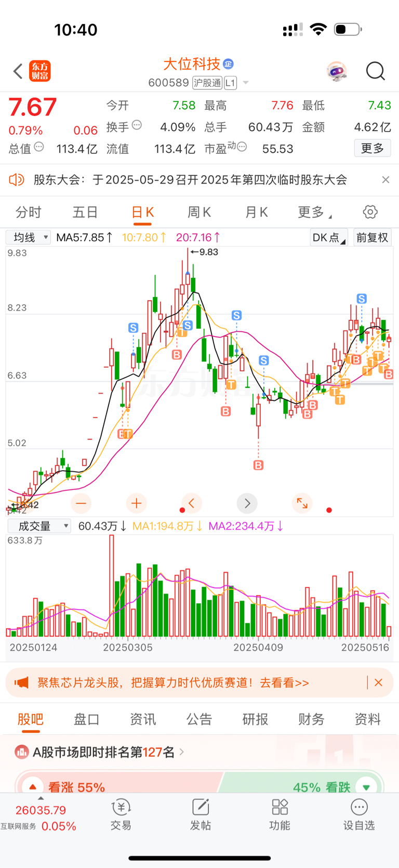Tap the L1 level tag
The width and height of the screenshot is (399, 868).
(x=230, y=83)
